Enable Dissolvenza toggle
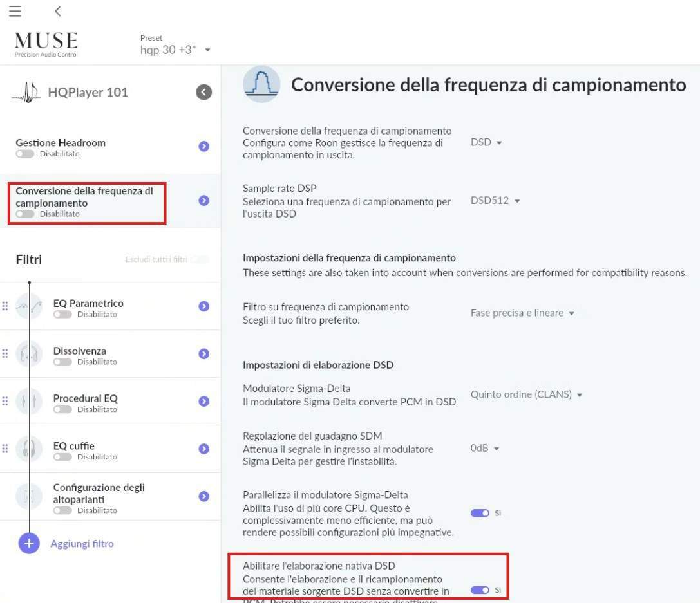700x603 pixels. pos(62,362)
